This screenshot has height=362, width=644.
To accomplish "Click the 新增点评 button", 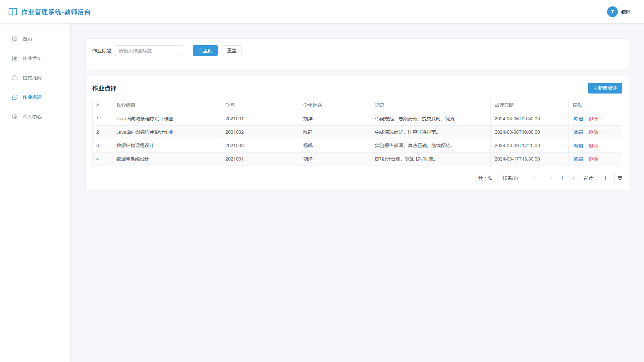I will 605,88.
